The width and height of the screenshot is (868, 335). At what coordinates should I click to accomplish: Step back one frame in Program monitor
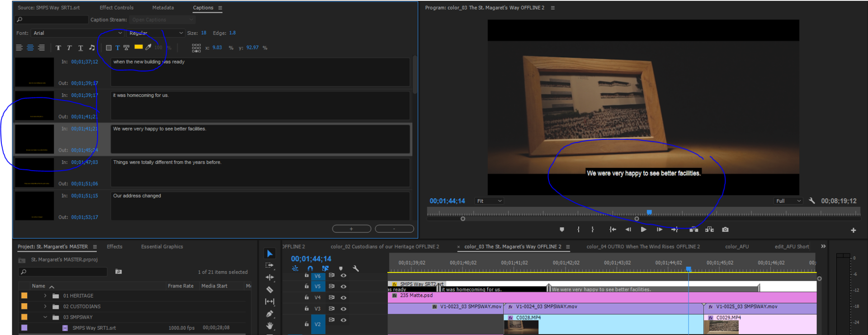pos(628,230)
